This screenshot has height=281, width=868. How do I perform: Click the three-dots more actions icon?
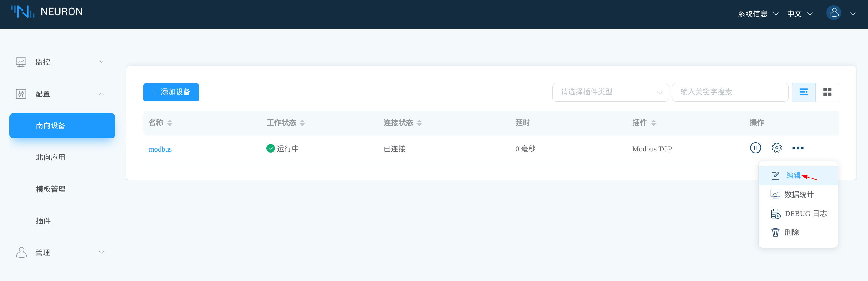[x=798, y=148]
